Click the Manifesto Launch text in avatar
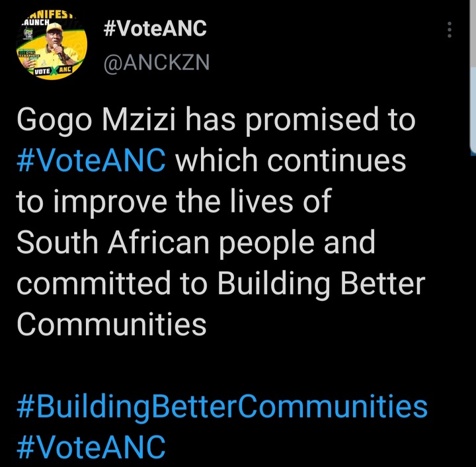 click(x=47, y=19)
